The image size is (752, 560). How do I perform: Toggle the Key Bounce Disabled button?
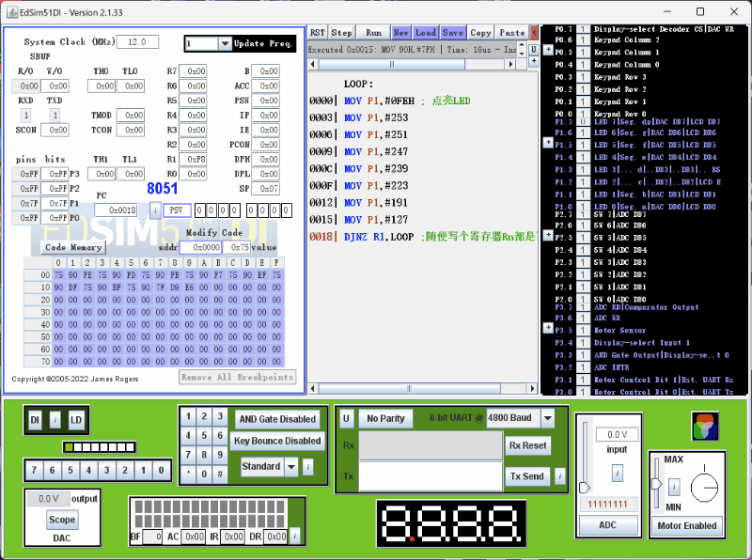pyautogui.click(x=277, y=441)
